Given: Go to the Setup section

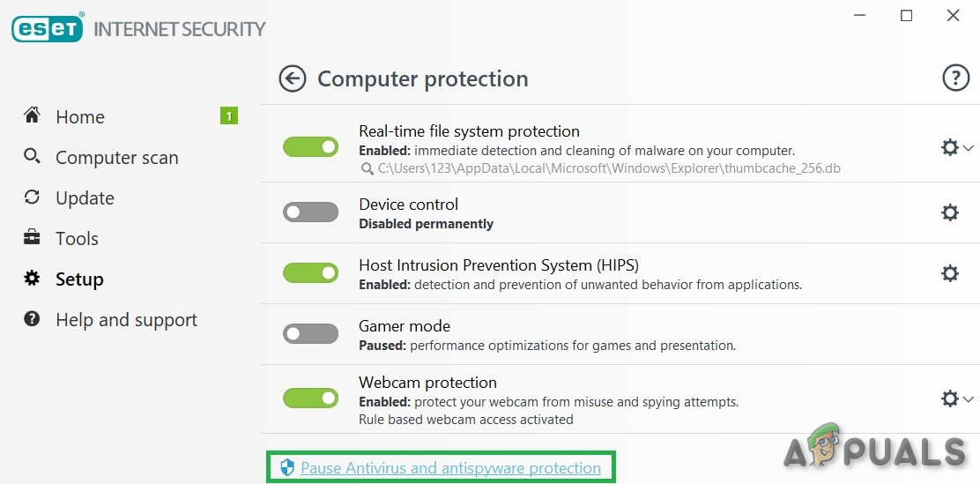Looking at the screenshot, I should click(79, 279).
